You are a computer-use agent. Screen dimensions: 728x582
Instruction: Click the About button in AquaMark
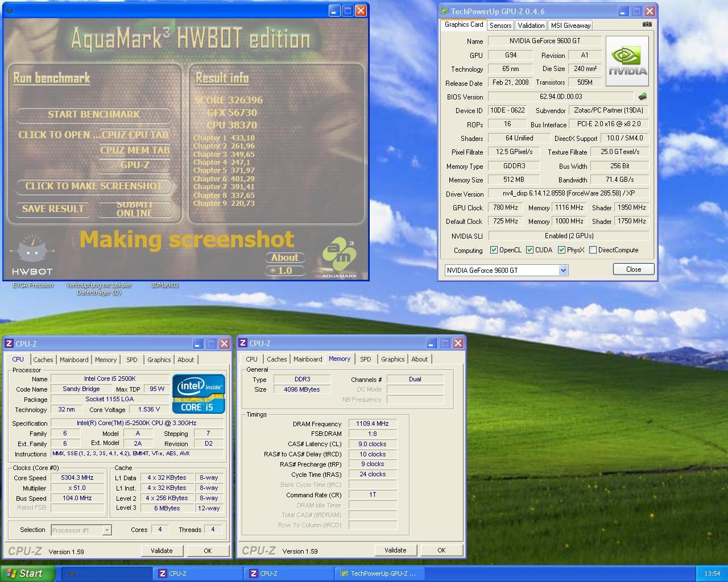pos(285,257)
